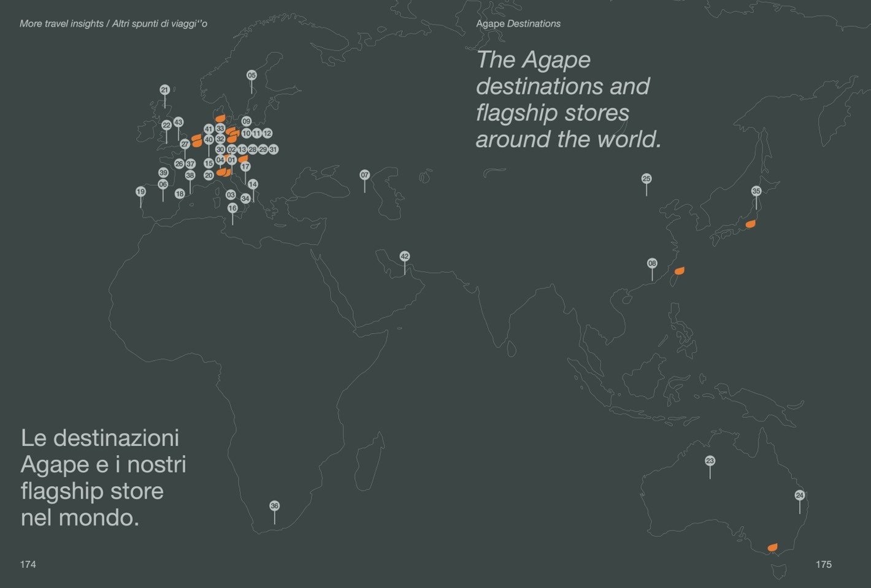Click the orange flagship marker in Japan
Viewport: 871px width, 588px height.
pos(750,224)
